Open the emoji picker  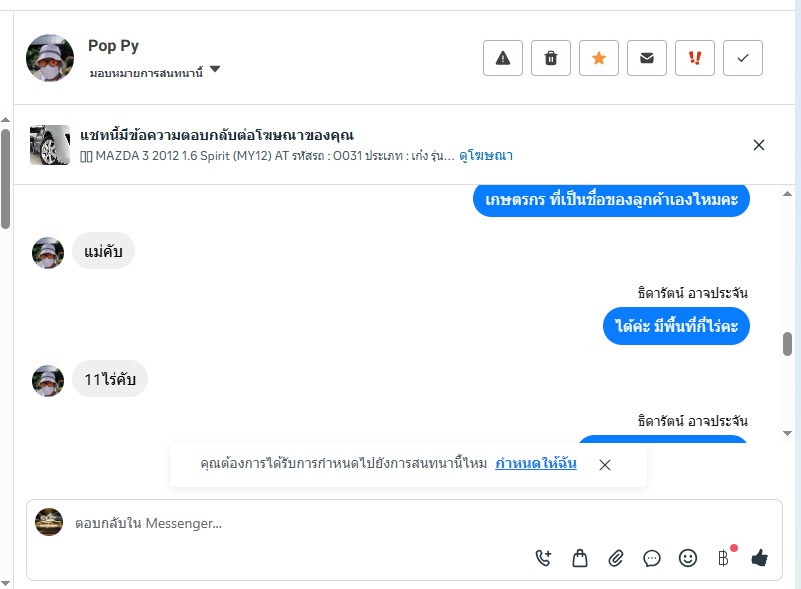[x=688, y=558]
